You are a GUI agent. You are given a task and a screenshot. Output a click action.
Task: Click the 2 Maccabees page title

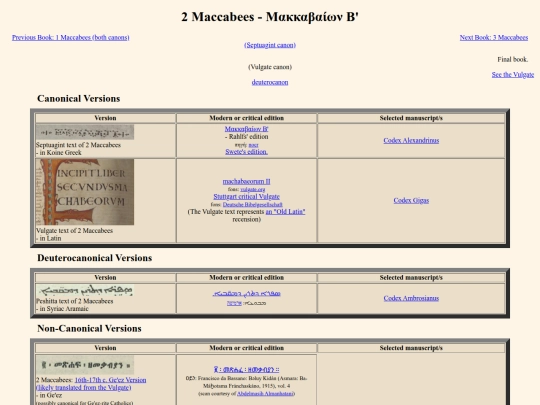coord(270,17)
